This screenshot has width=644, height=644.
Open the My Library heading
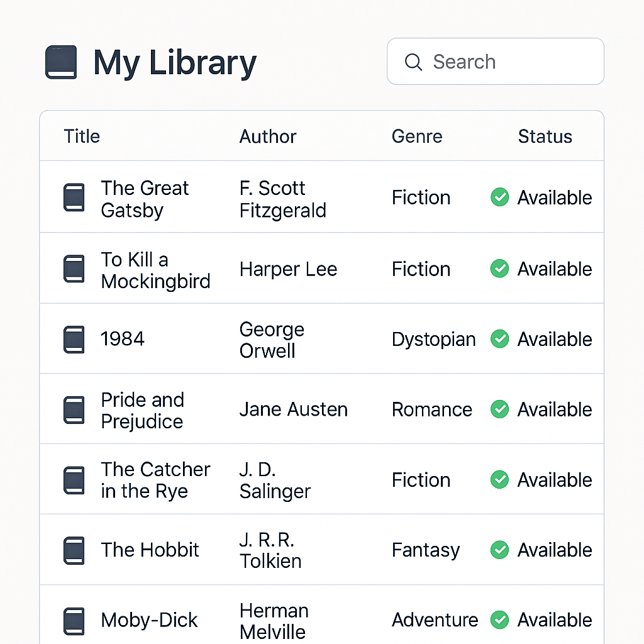tap(174, 62)
